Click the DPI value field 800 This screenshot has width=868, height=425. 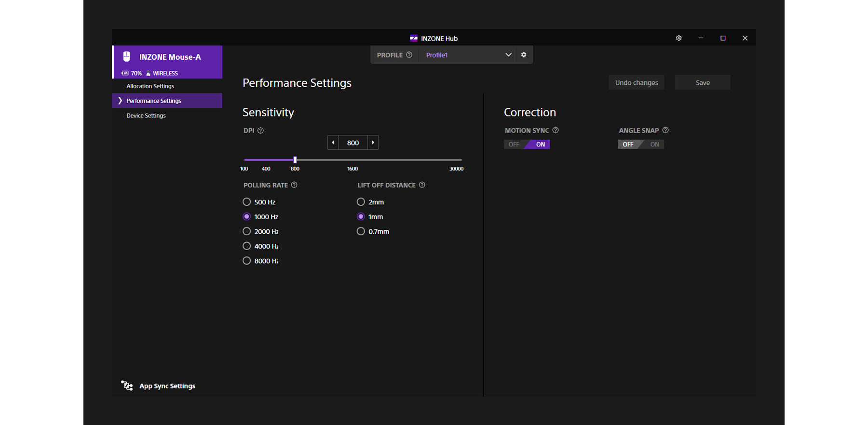coord(353,143)
